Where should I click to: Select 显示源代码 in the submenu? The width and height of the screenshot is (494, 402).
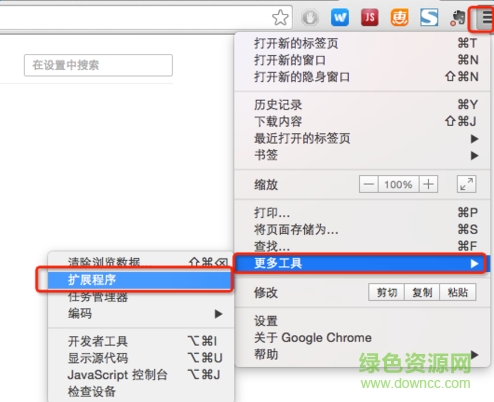click(x=141, y=358)
